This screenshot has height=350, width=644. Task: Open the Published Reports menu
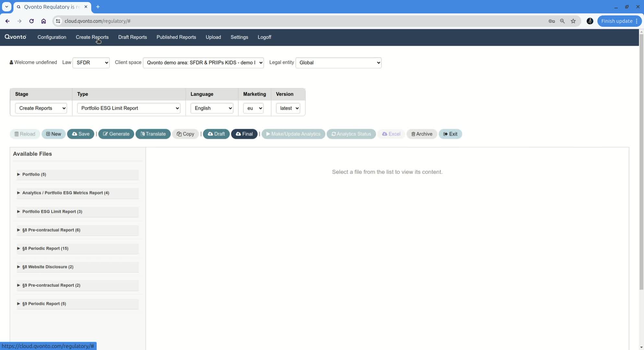[176, 37]
